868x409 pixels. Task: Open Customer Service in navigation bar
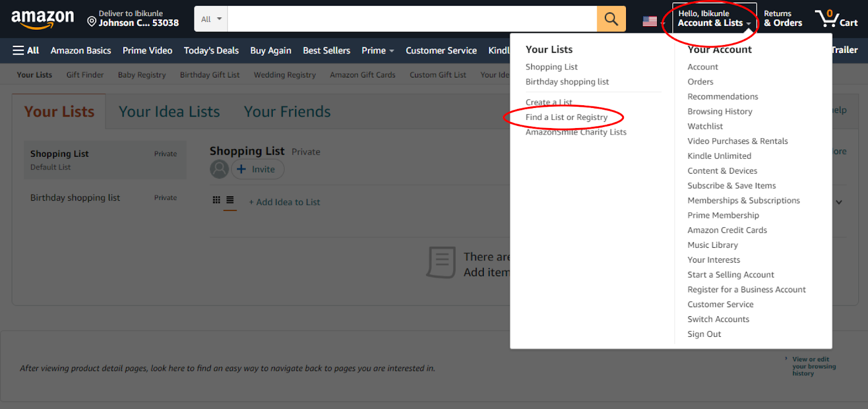pyautogui.click(x=441, y=50)
